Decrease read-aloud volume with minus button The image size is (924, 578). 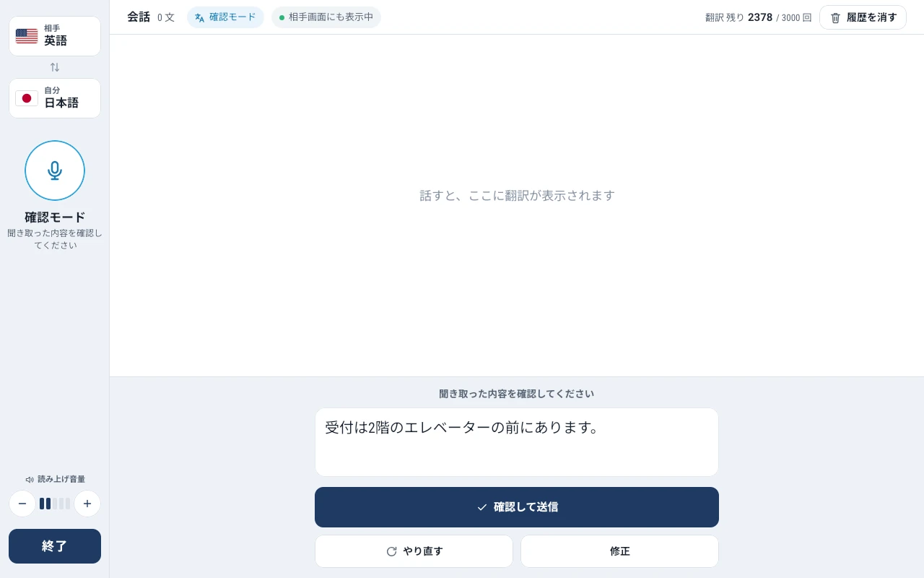(22, 504)
